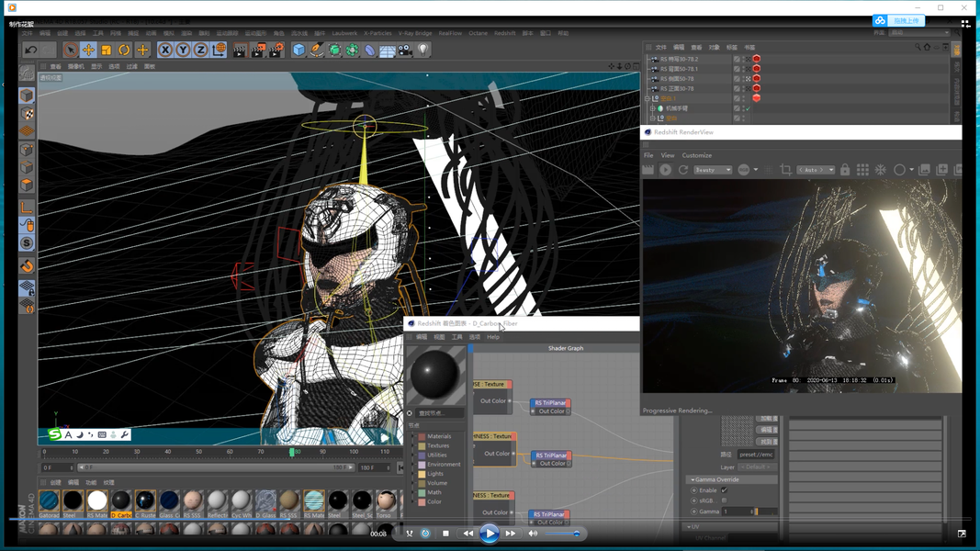Click the Start IPR play button in RenderView
The height and width of the screenshot is (551, 980).
click(666, 169)
